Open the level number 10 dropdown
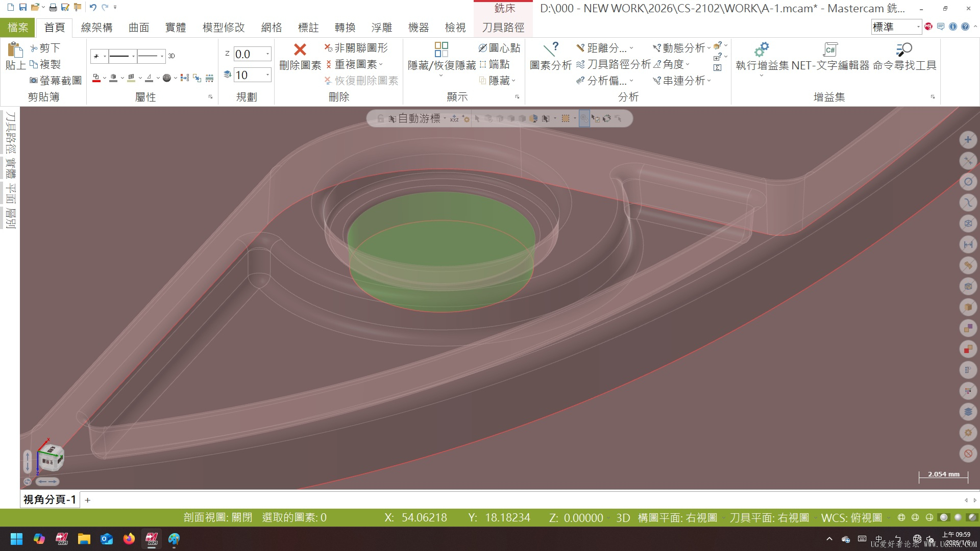The height and width of the screenshot is (551, 980). pos(267,75)
